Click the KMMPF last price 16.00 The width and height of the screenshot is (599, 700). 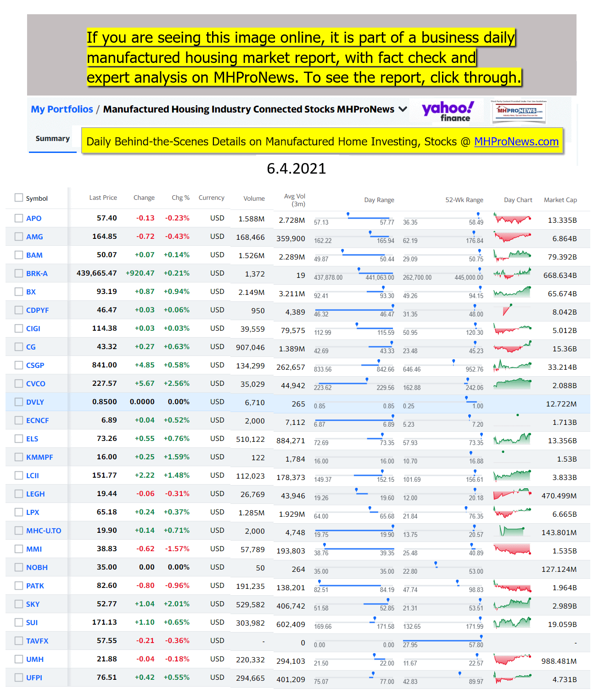click(107, 457)
